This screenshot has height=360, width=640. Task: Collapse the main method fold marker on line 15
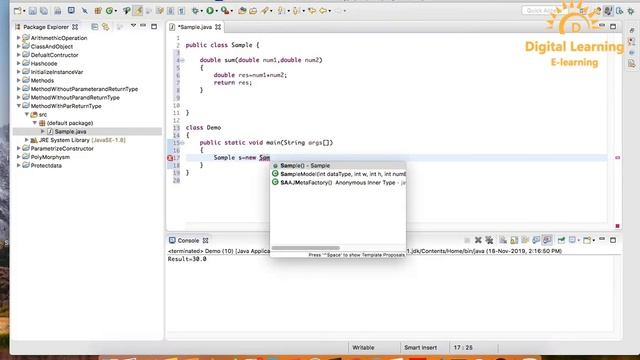182,143
